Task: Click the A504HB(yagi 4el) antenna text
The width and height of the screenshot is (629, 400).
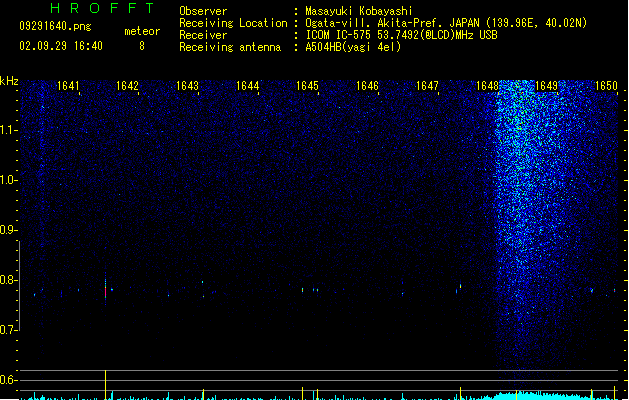Action: pos(353,47)
